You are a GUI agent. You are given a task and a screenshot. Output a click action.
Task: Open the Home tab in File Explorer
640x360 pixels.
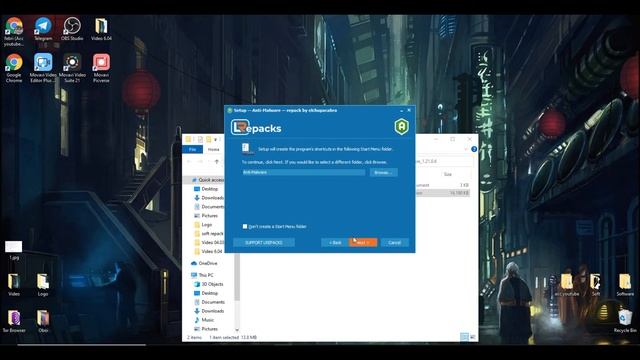click(x=213, y=149)
